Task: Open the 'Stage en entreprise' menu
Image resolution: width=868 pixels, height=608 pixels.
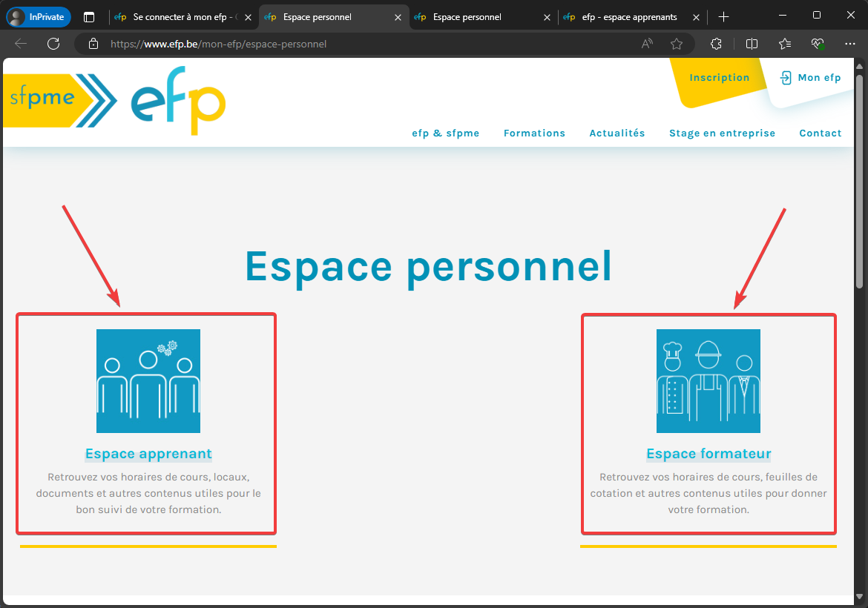Action: coord(722,133)
